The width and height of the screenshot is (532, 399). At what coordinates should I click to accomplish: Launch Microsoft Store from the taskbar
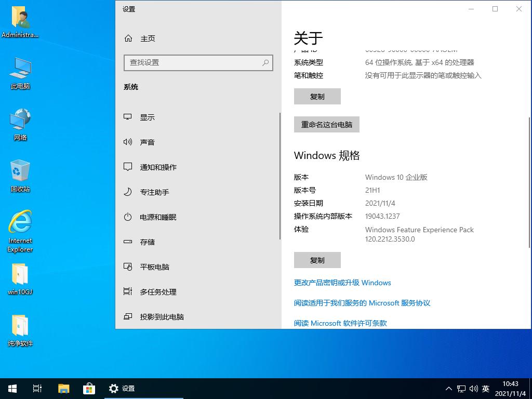pos(89,389)
